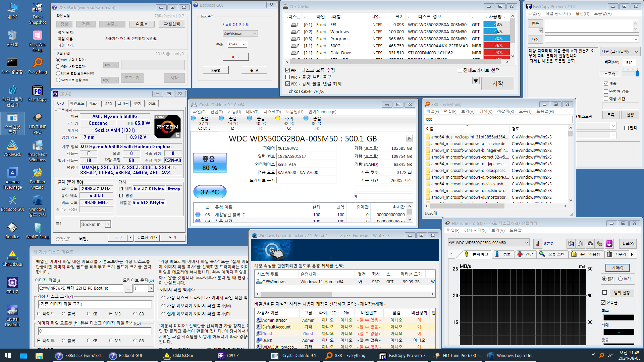Click HD Tune copy text to clipboard icon
This screenshot has height=362, width=644.
pyautogui.click(x=571, y=243)
